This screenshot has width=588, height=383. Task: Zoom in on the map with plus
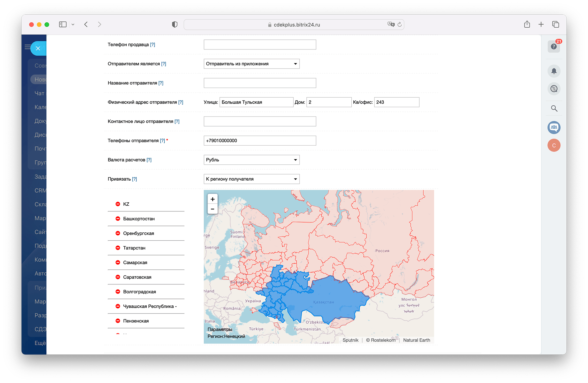pos(212,199)
